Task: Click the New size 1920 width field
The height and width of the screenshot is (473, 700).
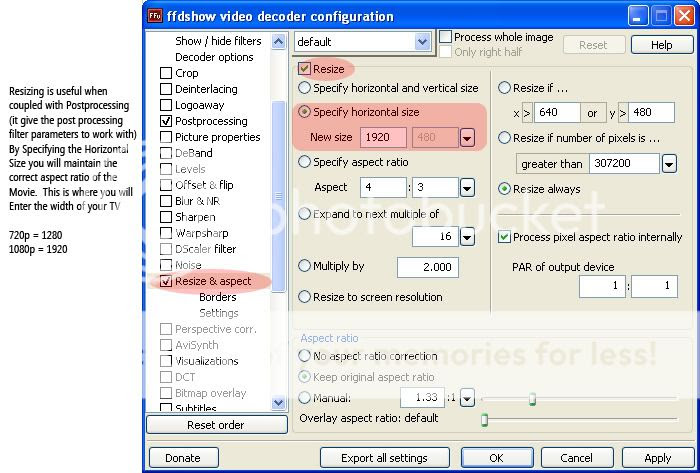Action: [383, 137]
